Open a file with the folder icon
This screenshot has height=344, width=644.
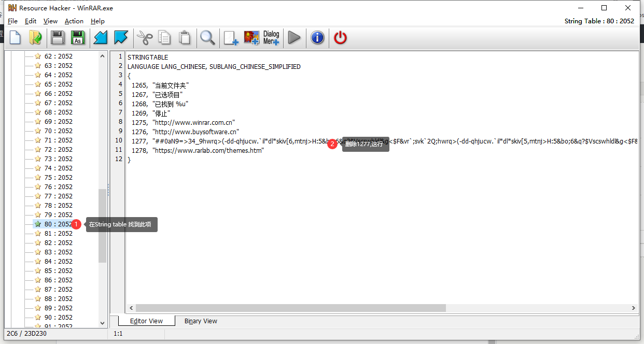click(x=35, y=37)
